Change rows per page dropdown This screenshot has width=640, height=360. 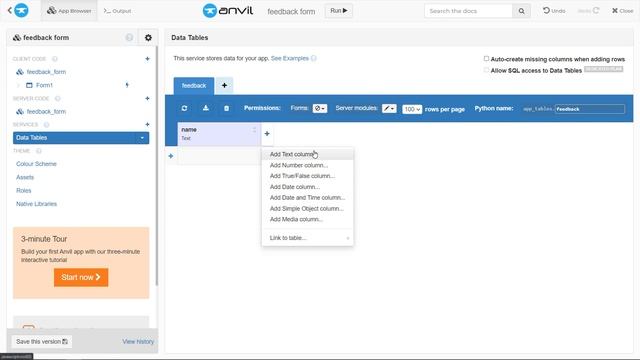click(412, 109)
